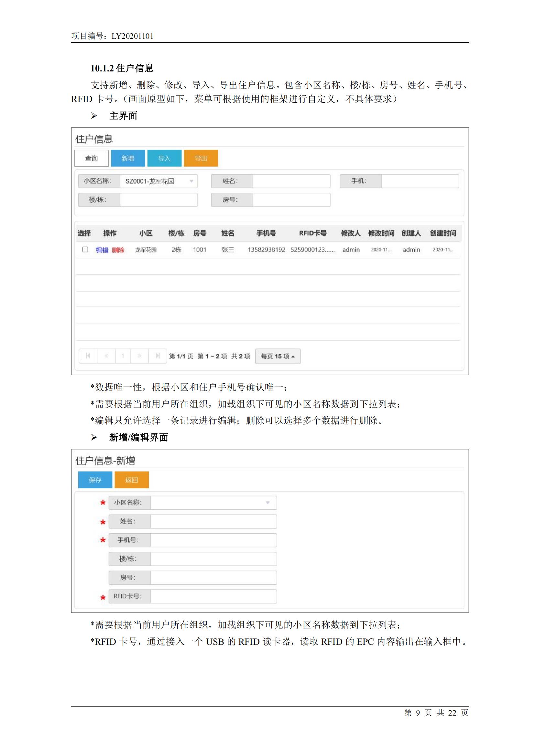535x756 pixels.
Task: Click the blue 新增 add button
Action: (x=128, y=158)
